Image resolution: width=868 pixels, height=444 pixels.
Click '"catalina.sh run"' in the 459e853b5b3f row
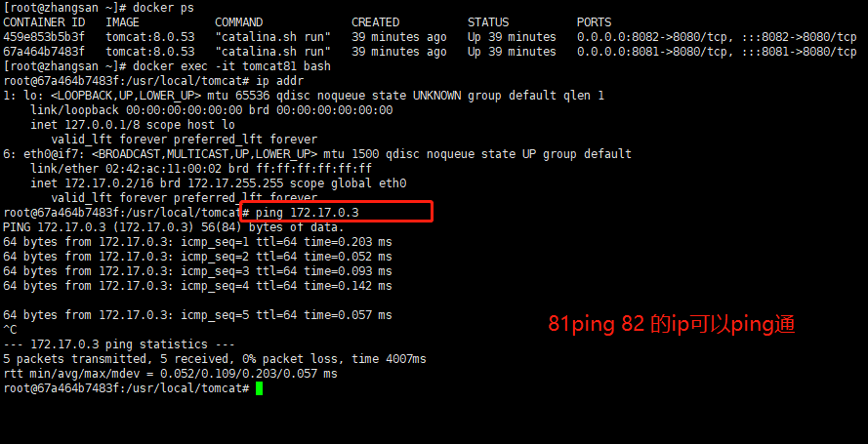[273, 37]
